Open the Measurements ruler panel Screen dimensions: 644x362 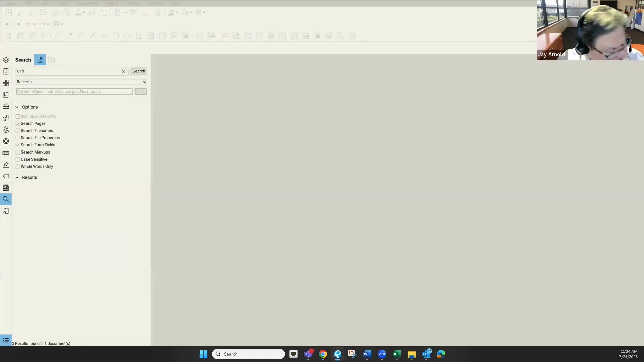tap(6, 153)
